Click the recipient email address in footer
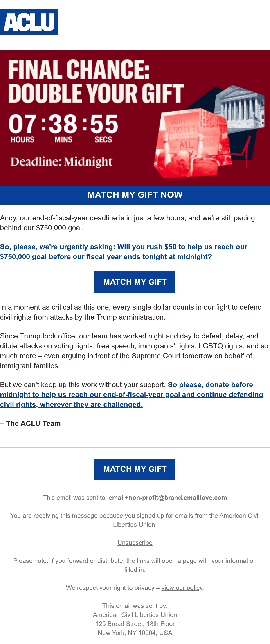The height and width of the screenshot is (644, 270). pos(168,498)
